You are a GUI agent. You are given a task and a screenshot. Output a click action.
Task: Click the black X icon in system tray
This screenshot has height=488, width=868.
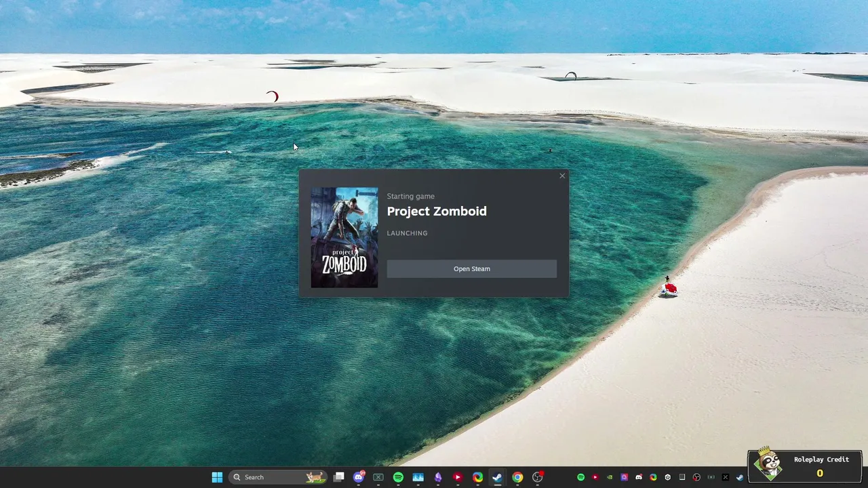[x=726, y=477]
